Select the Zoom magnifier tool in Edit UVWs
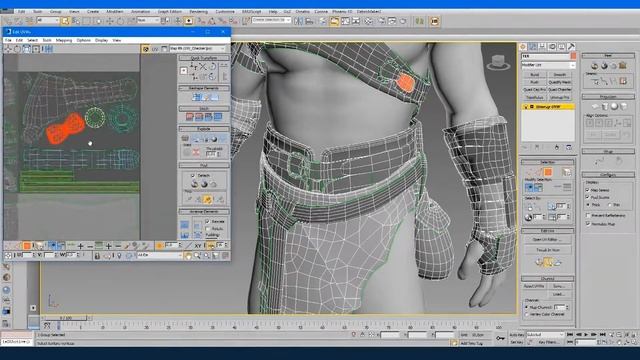The image size is (640, 360). (197, 256)
